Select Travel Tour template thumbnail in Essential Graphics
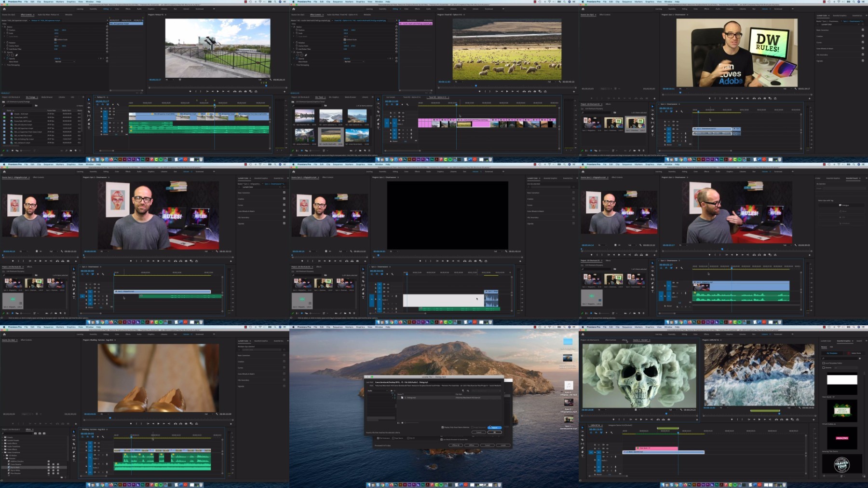 coord(842,464)
